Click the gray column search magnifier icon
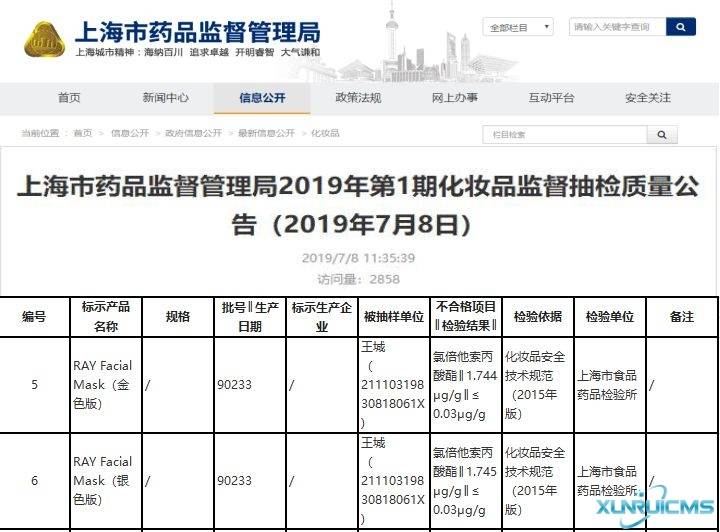The height and width of the screenshot is (532, 720). (661, 134)
